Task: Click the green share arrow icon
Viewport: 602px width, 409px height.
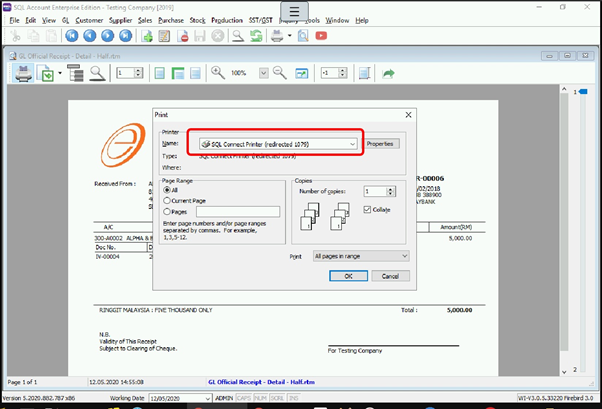Action: point(388,74)
